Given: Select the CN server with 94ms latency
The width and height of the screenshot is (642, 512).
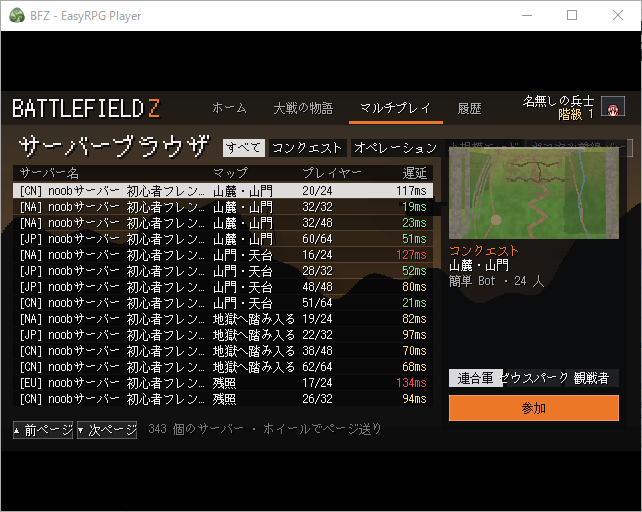Looking at the screenshot, I should (223, 399).
